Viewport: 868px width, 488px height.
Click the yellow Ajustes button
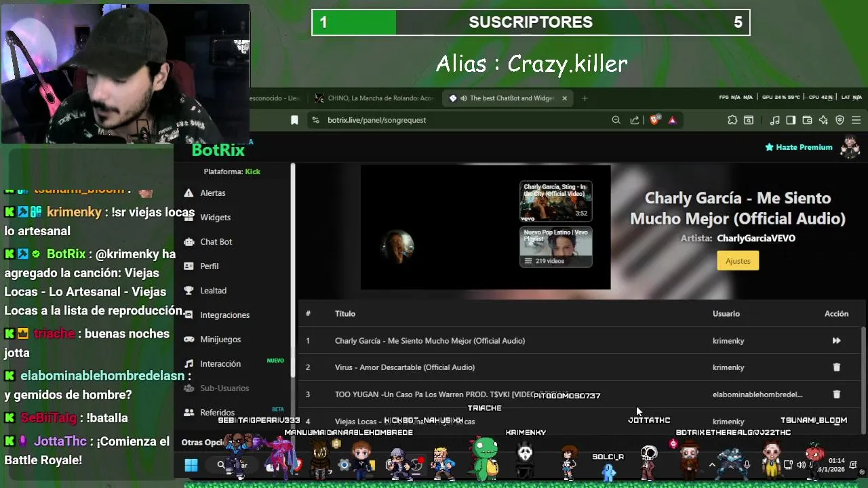coord(738,261)
